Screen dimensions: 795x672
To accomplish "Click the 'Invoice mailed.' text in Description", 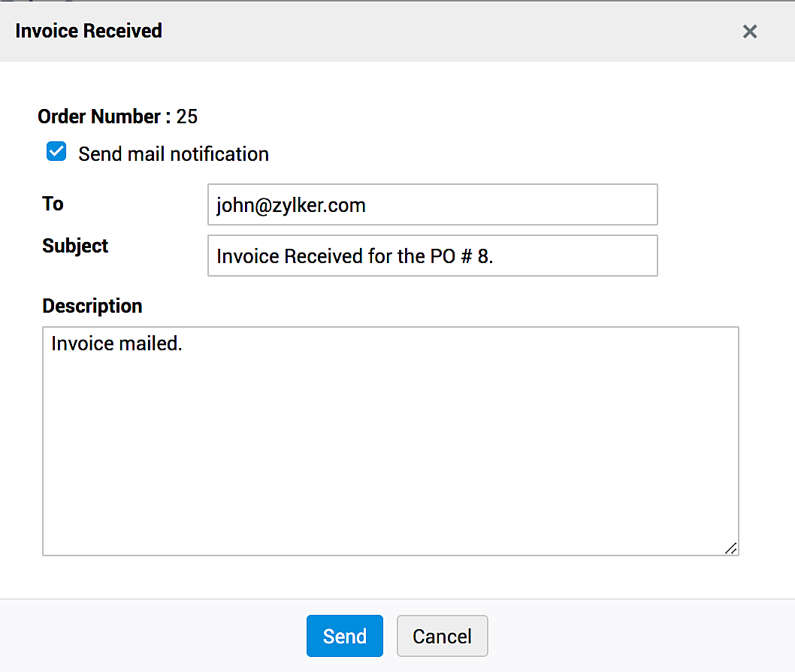I will point(116,344).
